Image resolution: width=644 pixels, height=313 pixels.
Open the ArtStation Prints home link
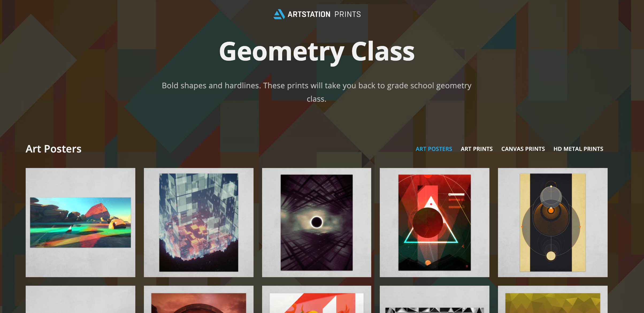[x=317, y=14]
